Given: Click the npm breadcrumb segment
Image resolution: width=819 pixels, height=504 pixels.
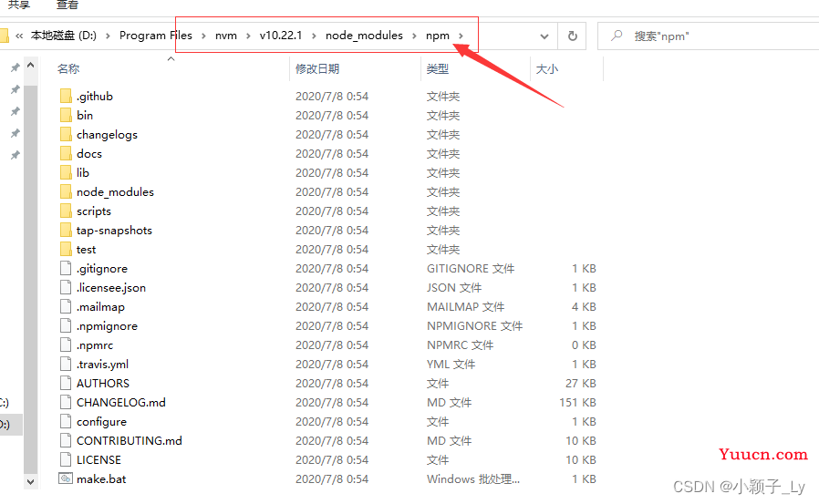Looking at the screenshot, I should (x=438, y=36).
